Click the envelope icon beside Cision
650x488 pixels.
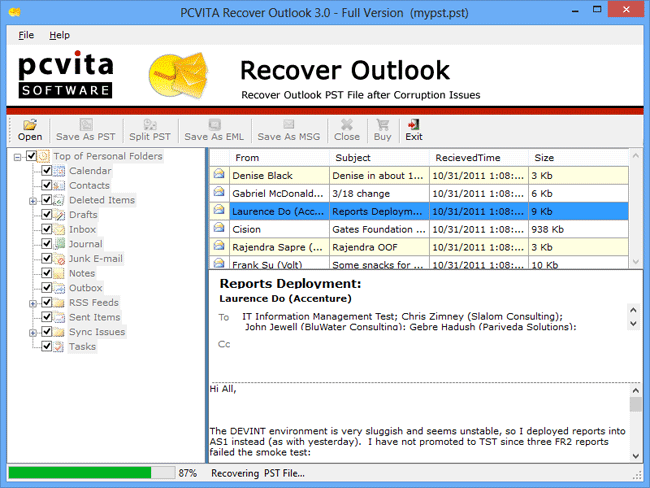point(219,228)
